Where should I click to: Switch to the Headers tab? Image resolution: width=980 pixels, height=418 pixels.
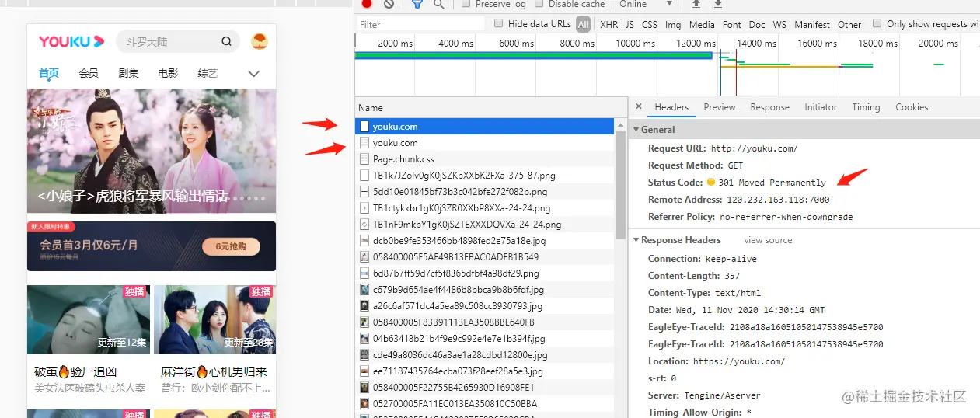tap(671, 107)
